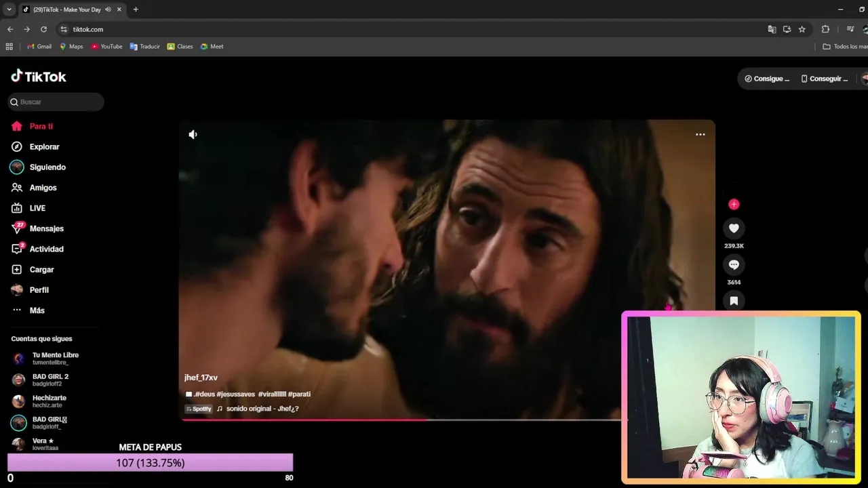This screenshot has width=868, height=488.
Task: Expand the tab search dropdown arrow
Action: (9, 9)
